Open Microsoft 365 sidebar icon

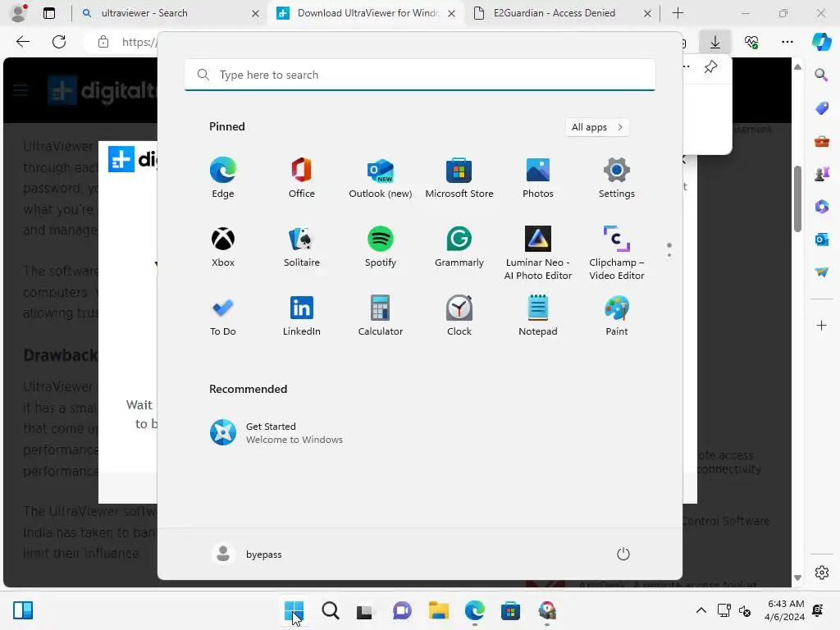821,207
